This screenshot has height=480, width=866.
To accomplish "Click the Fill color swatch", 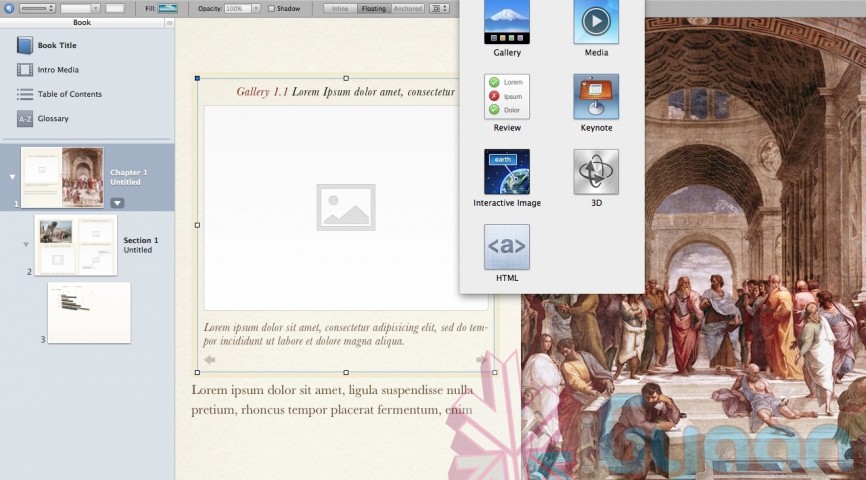I will (x=168, y=8).
